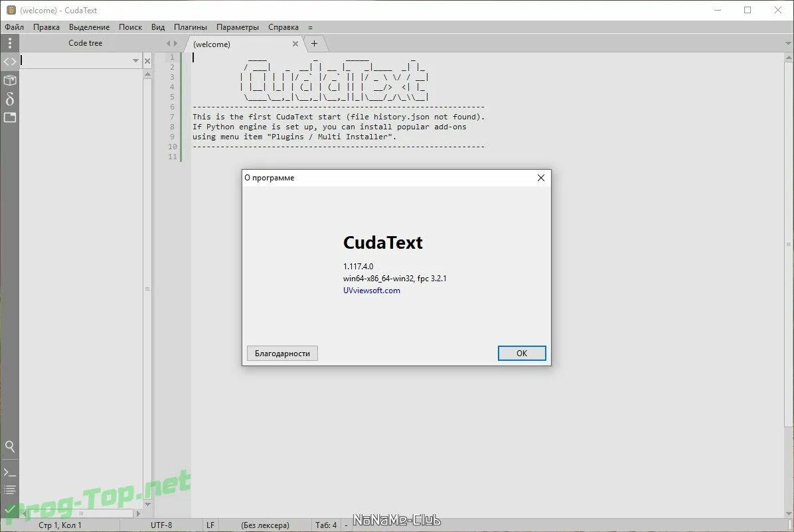
Task: Click OK in the About dialog
Action: click(522, 354)
